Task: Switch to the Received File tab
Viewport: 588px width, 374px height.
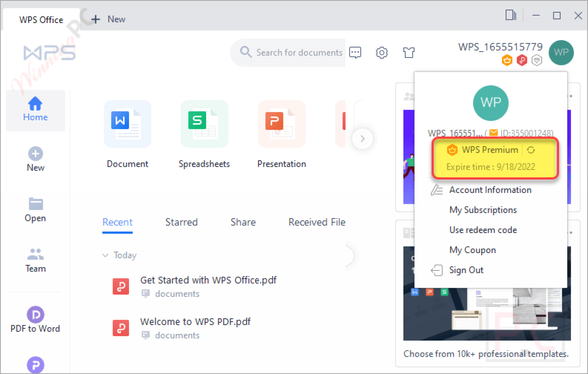Action: click(317, 222)
